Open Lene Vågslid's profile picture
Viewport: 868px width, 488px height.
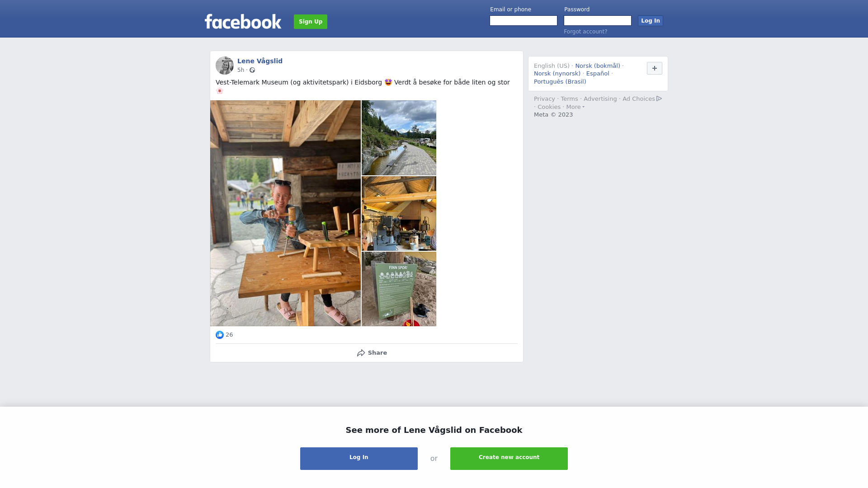pyautogui.click(x=225, y=66)
